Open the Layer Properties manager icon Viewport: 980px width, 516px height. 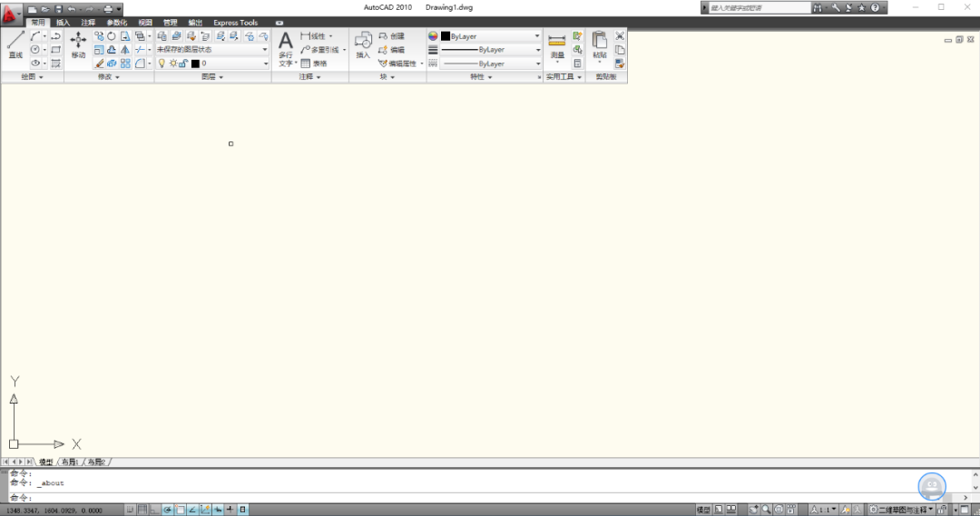162,35
